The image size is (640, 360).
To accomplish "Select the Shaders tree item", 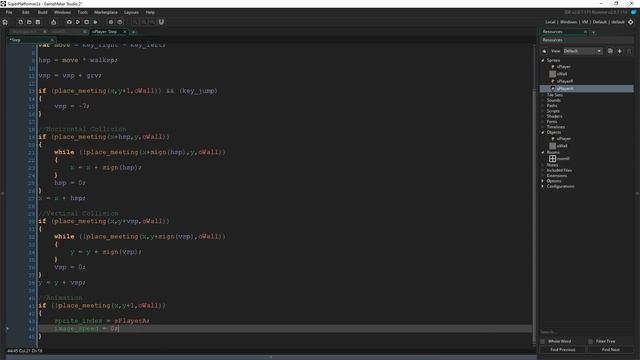I will 554,116.
